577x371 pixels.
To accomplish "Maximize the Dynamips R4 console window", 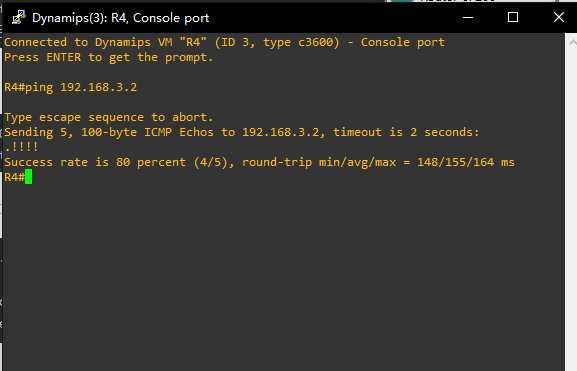I will click(x=513, y=17).
